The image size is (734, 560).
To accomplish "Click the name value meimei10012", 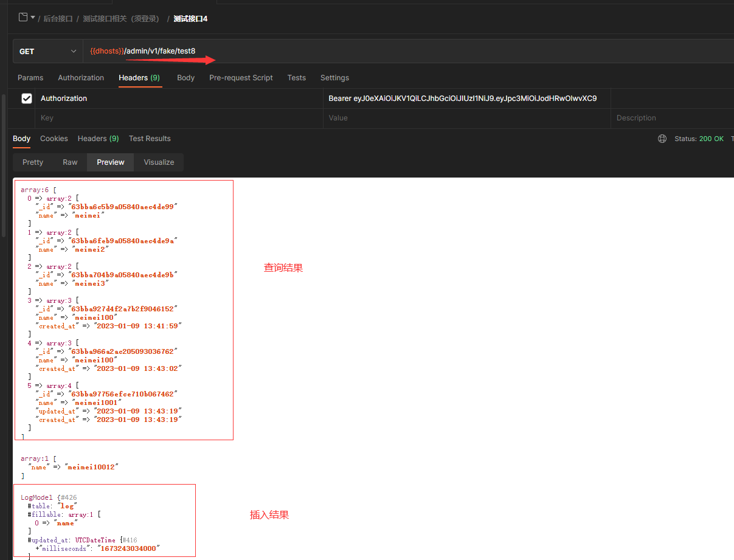I will point(91,467).
